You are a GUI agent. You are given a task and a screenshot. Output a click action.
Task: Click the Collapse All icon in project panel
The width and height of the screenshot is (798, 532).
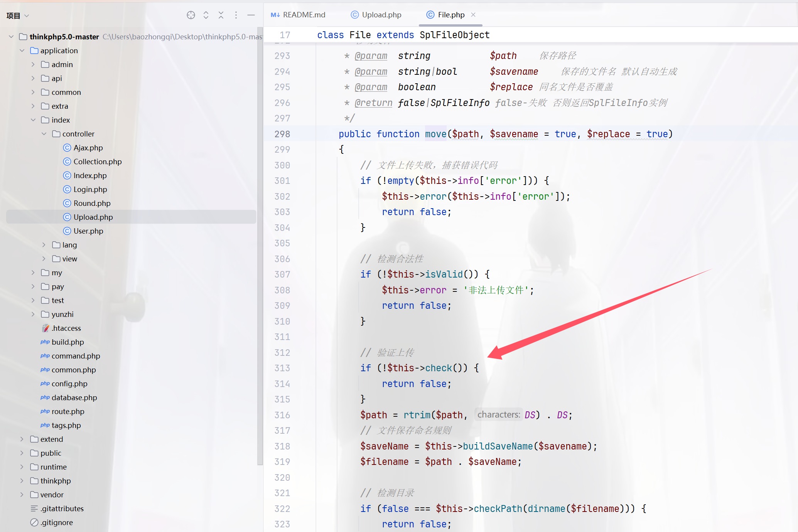221,15
